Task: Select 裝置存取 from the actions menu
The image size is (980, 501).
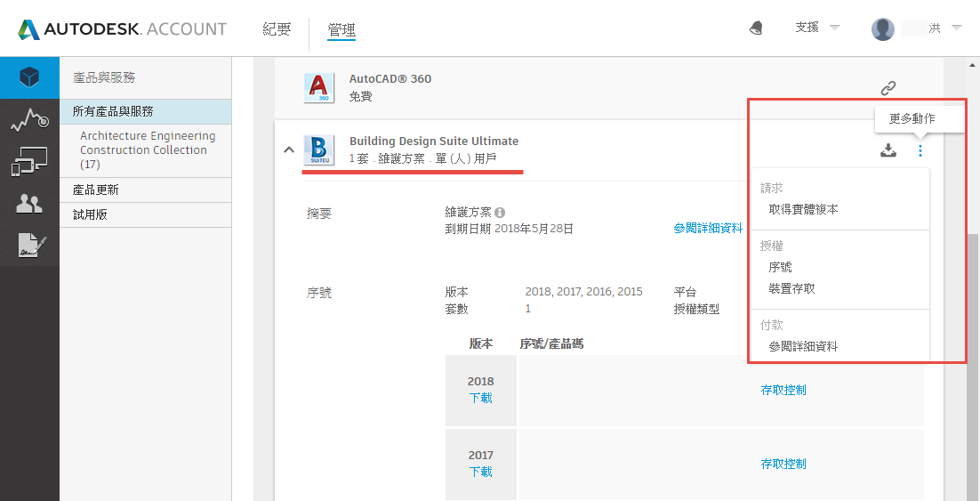Action: coord(791,289)
